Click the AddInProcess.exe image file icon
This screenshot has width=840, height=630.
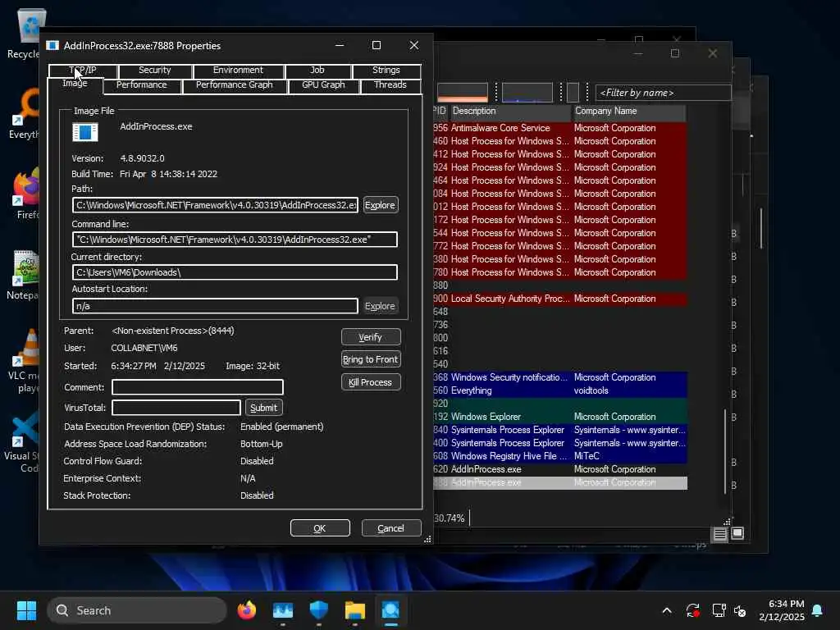85,132
